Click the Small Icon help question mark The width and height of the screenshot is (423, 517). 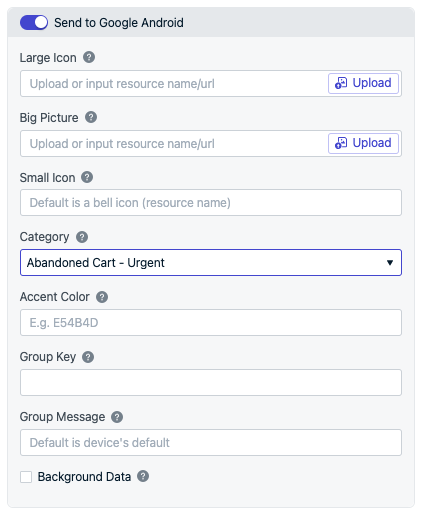click(x=87, y=177)
